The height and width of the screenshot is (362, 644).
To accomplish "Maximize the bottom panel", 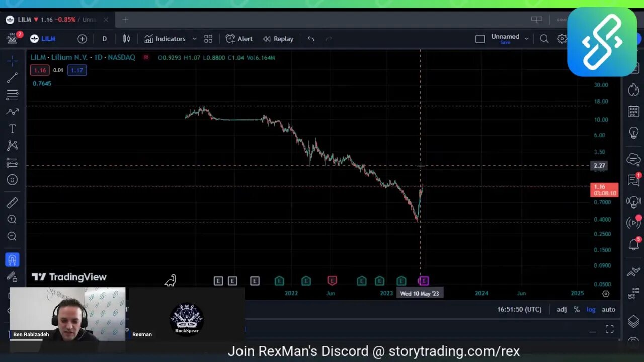I will [x=609, y=329].
